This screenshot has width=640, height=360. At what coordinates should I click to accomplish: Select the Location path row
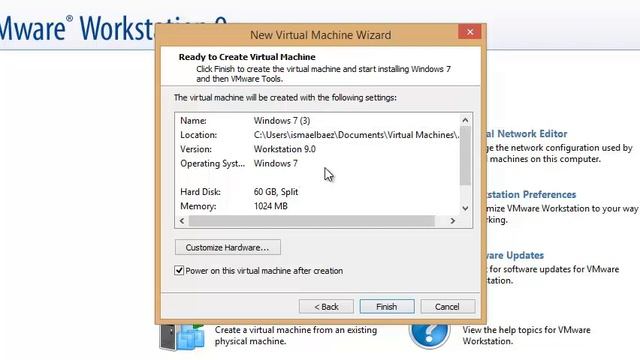pos(320,135)
